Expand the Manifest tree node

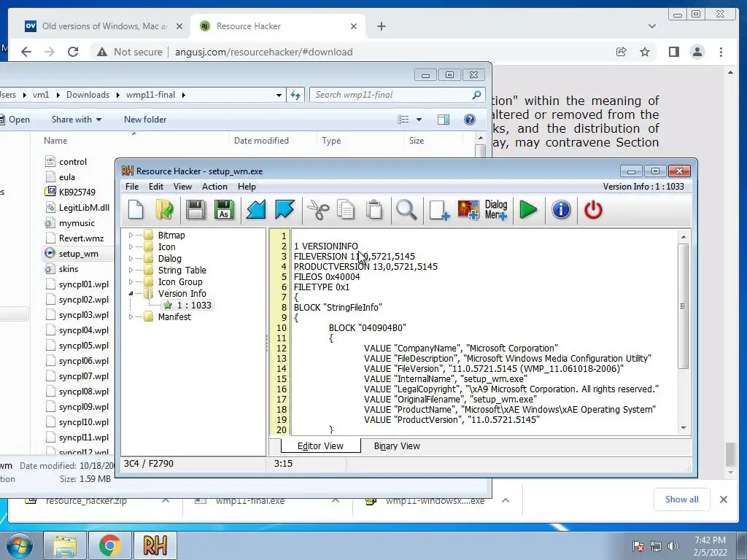click(131, 316)
